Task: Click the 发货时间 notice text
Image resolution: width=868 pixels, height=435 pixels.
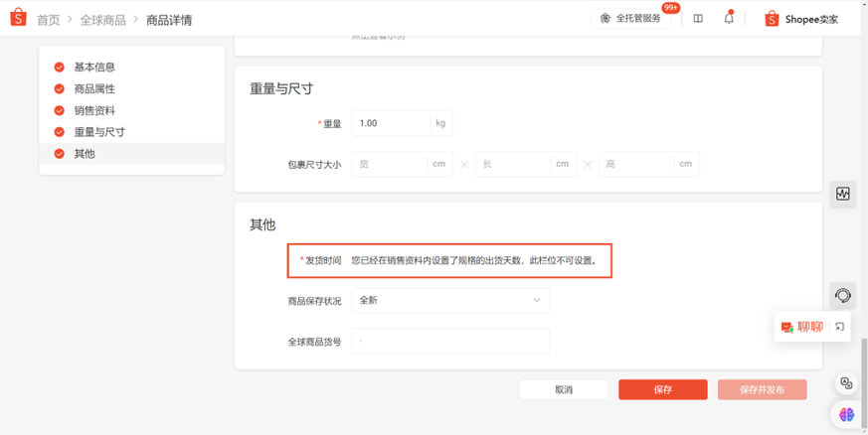Action: [475, 260]
